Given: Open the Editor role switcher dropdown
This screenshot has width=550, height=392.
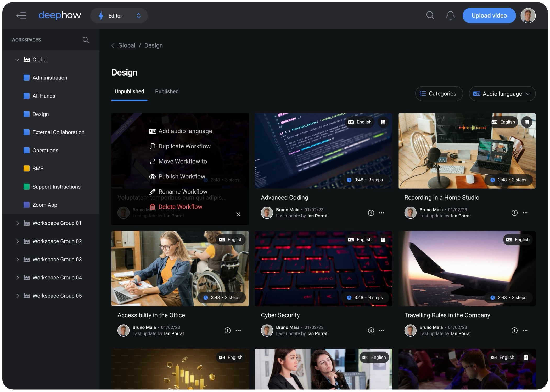Looking at the screenshot, I should (x=119, y=16).
